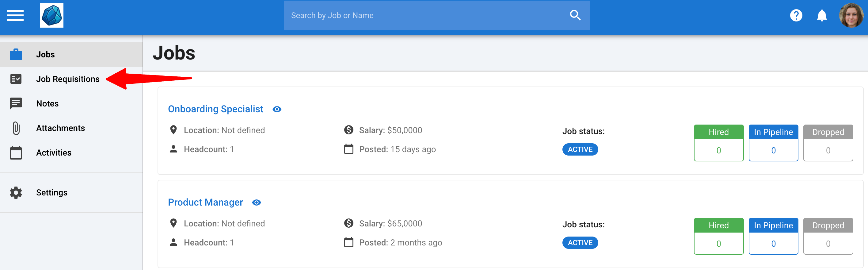Click the blue gem app logo
Image resolution: width=868 pixels, height=270 pixels.
click(51, 16)
